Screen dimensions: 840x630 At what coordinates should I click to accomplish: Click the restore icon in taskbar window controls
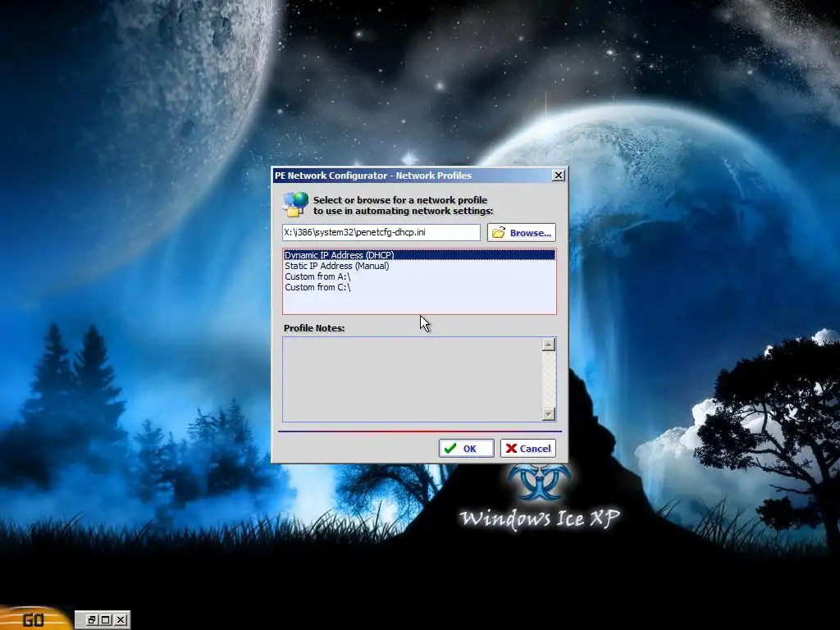(x=92, y=620)
